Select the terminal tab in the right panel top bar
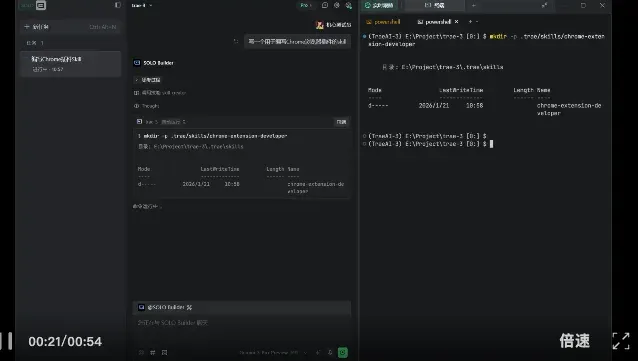Screen dimensions: 638x361 [x=434, y=5]
